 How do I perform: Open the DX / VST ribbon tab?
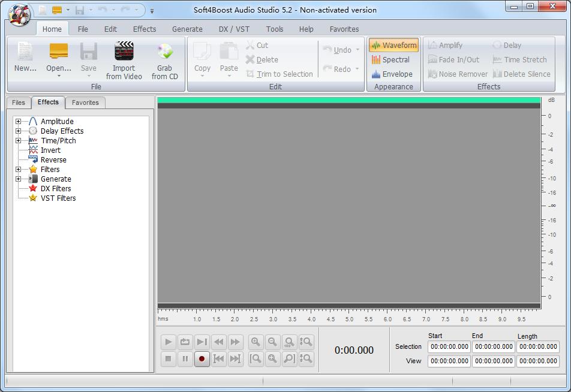(234, 29)
